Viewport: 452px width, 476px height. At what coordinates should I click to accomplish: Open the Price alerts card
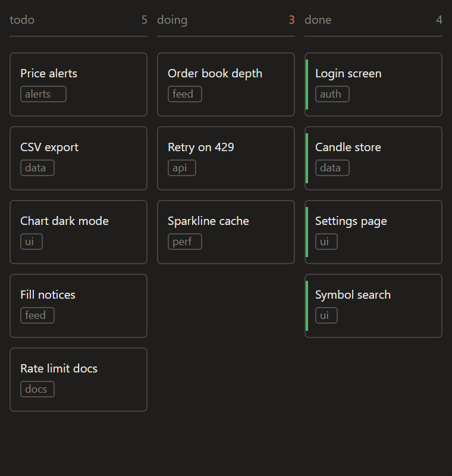[79, 84]
